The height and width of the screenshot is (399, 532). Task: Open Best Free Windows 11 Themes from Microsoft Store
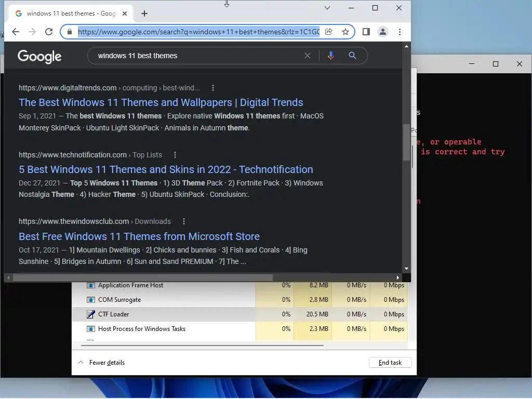tap(139, 236)
